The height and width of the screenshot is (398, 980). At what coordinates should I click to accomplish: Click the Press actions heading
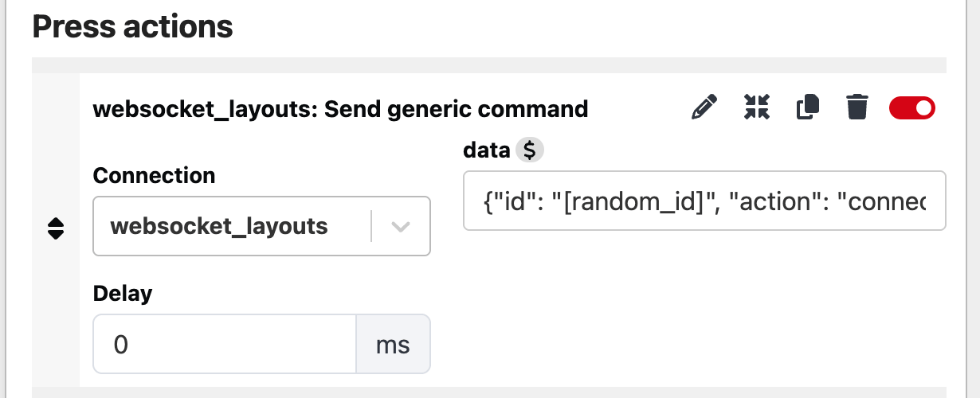coord(132,27)
